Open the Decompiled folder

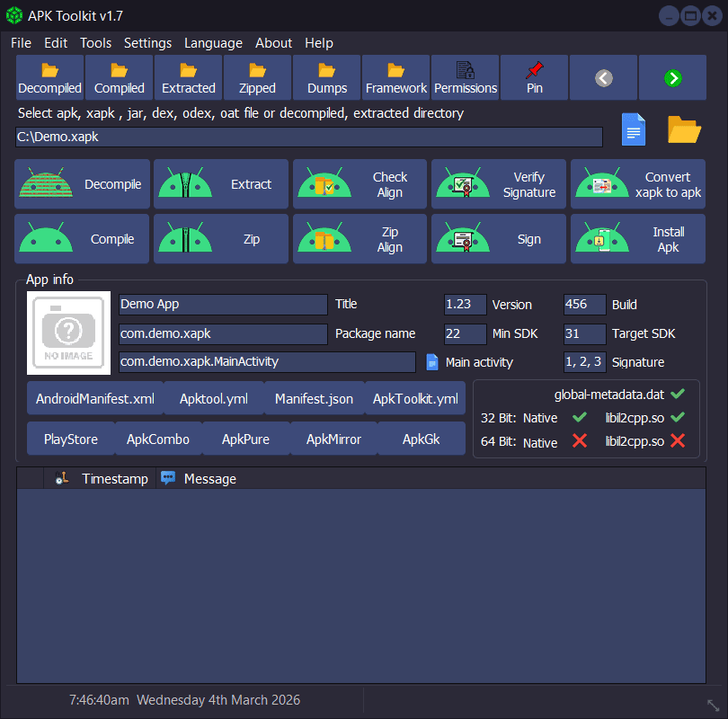click(49, 77)
